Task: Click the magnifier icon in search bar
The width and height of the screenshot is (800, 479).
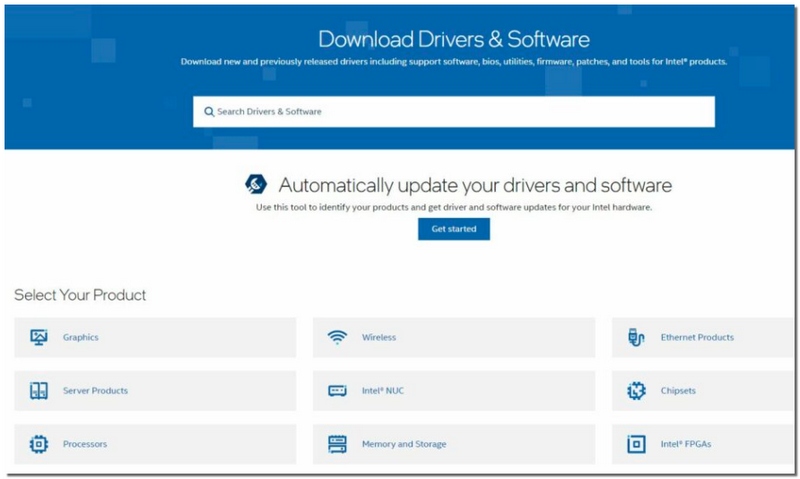Action: (209, 112)
